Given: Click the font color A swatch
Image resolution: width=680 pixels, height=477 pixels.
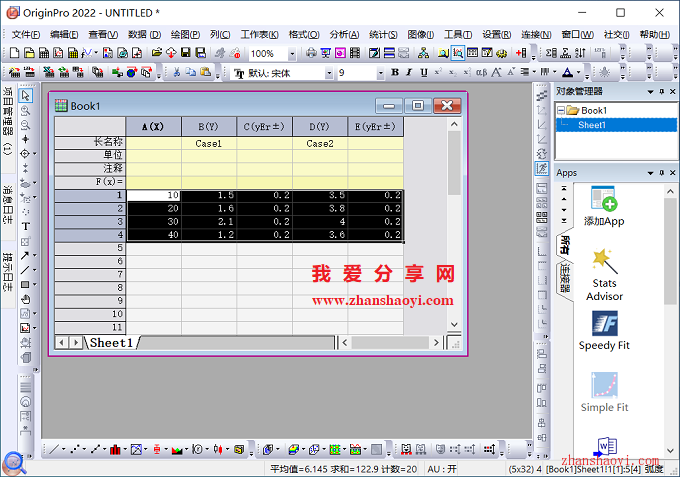Looking at the screenshot, I should coord(567,72).
